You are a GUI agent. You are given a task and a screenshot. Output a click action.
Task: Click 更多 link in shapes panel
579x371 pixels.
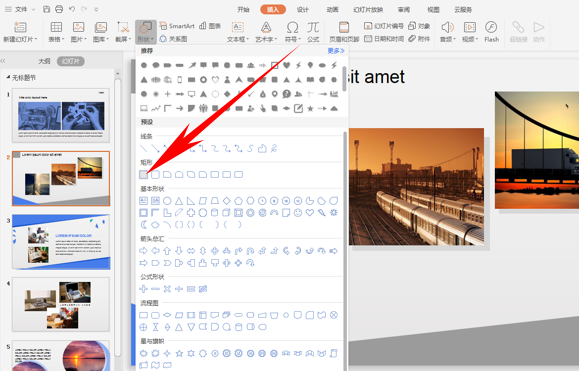[x=336, y=51]
